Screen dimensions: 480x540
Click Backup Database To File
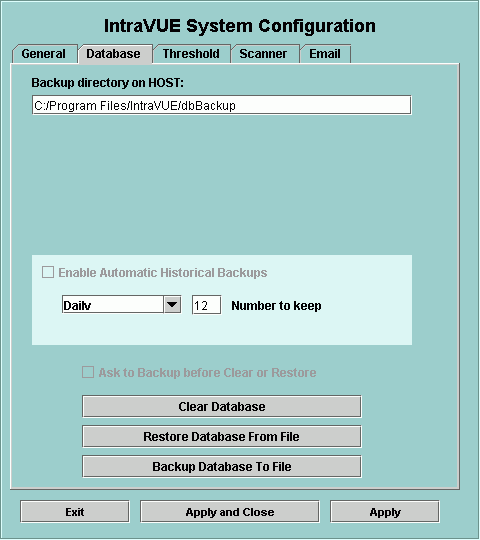(222, 467)
